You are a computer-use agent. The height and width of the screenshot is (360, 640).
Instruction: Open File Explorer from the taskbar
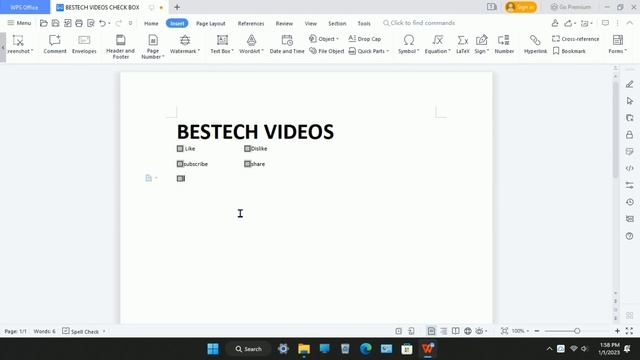point(304,349)
